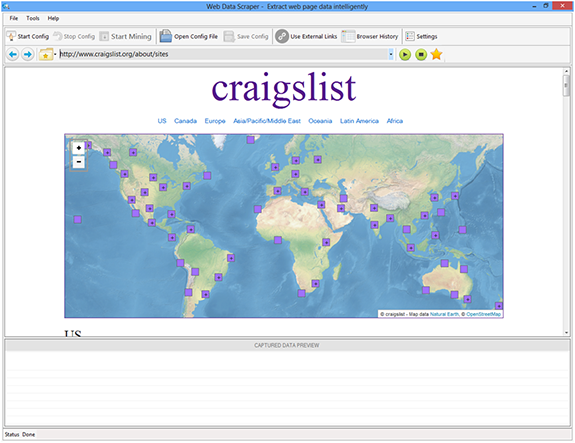The width and height of the screenshot is (575, 443).
Task: Follow the Africa region link
Action: pos(395,121)
